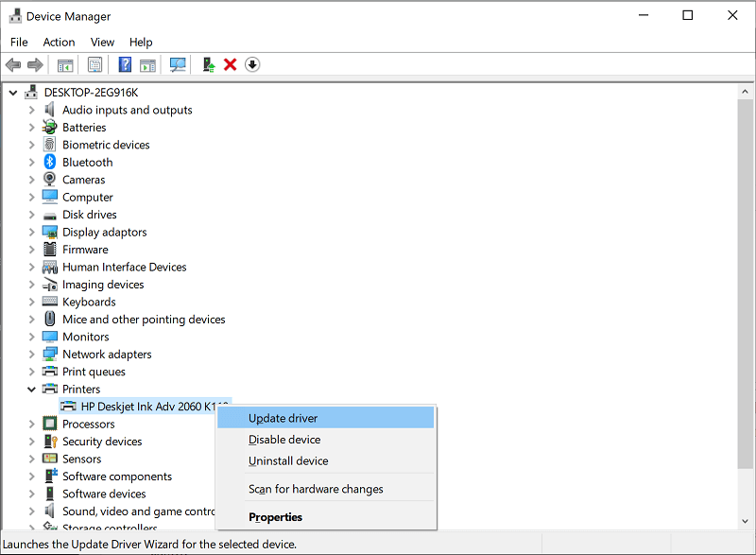Click the Network adapters icon
The image size is (756, 555).
[50, 354]
